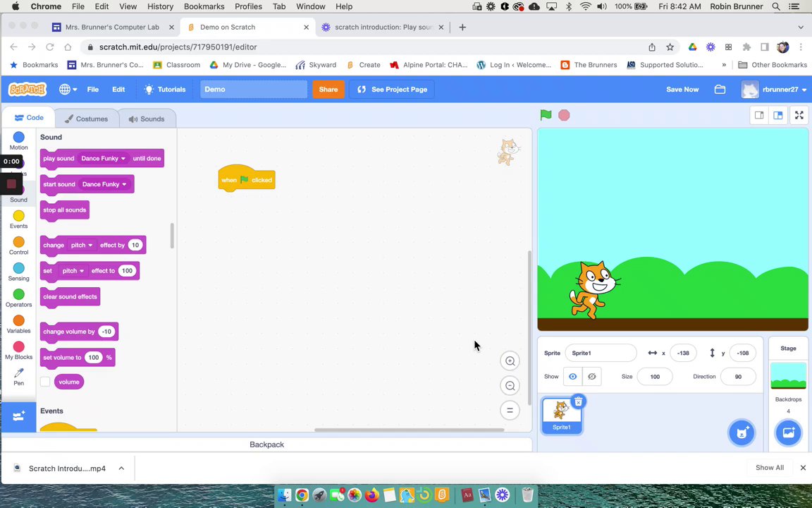Switch to large stage layout
The height and width of the screenshot is (508, 812).
click(x=778, y=115)
